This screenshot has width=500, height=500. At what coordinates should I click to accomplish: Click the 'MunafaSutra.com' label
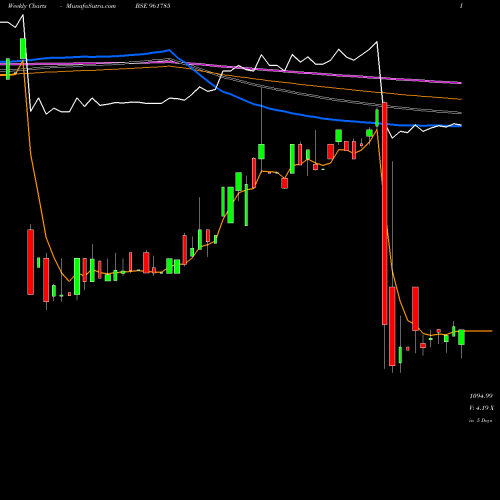pos(91,6)
